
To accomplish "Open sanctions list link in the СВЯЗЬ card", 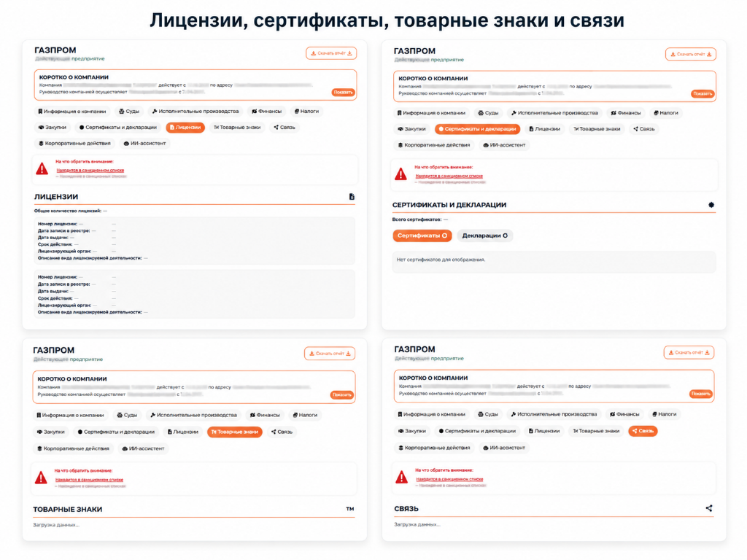I will 449,479.
